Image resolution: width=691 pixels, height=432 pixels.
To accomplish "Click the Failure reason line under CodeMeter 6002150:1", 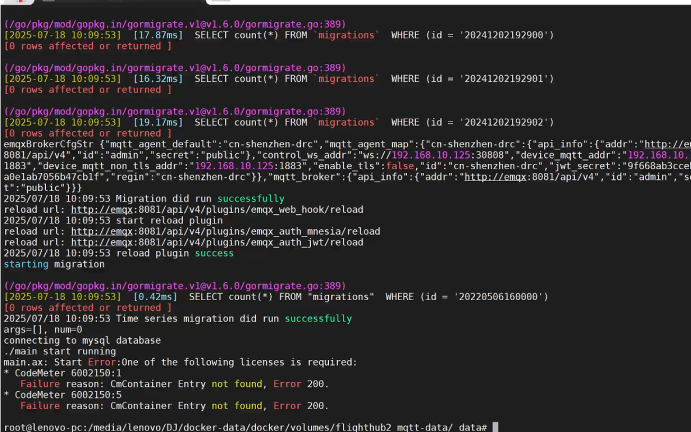I will pos(175,384).
